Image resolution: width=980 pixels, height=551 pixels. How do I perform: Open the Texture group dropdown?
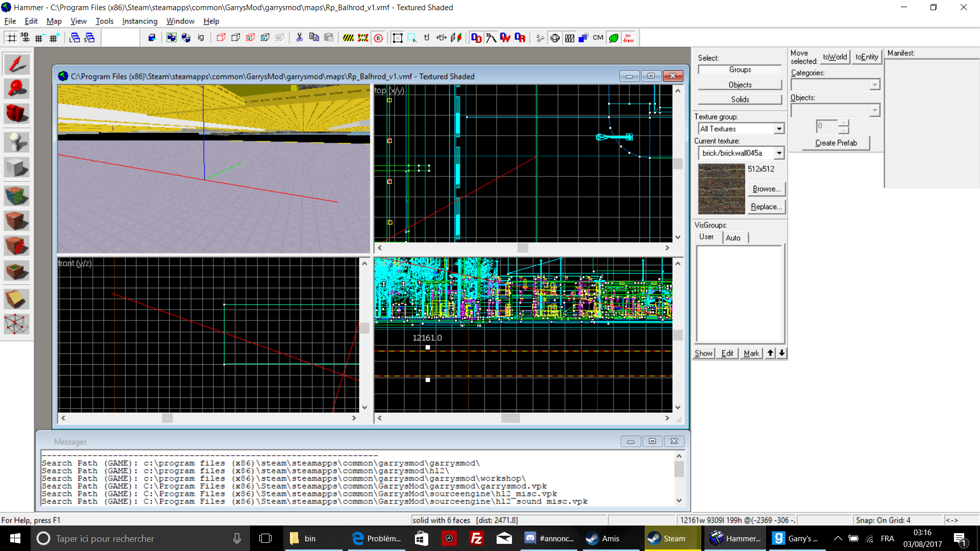779,129
